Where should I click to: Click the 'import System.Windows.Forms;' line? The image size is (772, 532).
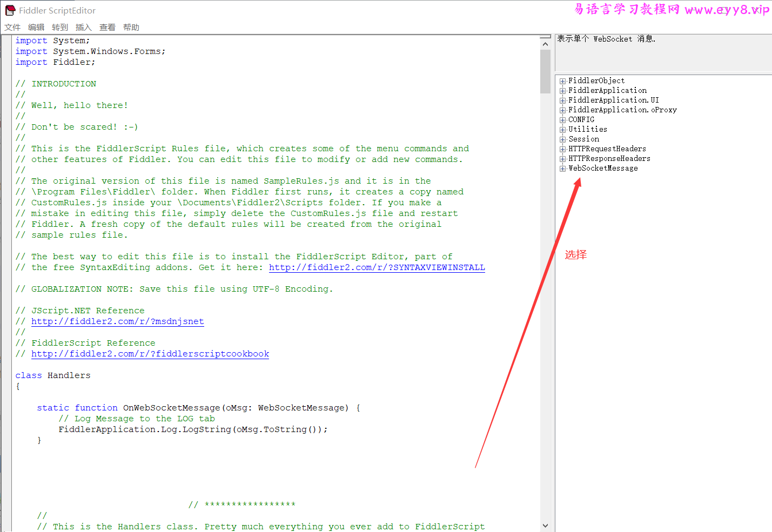click(x=90, y=51)
